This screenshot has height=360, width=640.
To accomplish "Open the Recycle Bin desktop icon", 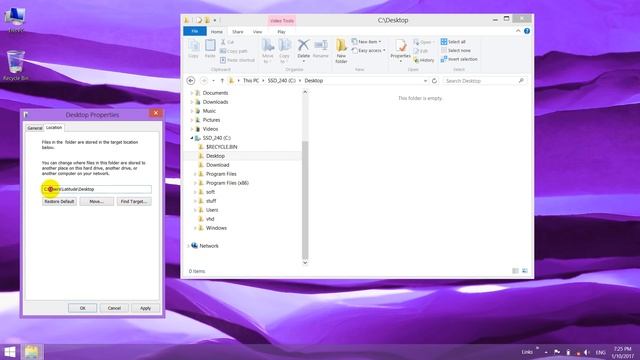I will click(16, 65).
